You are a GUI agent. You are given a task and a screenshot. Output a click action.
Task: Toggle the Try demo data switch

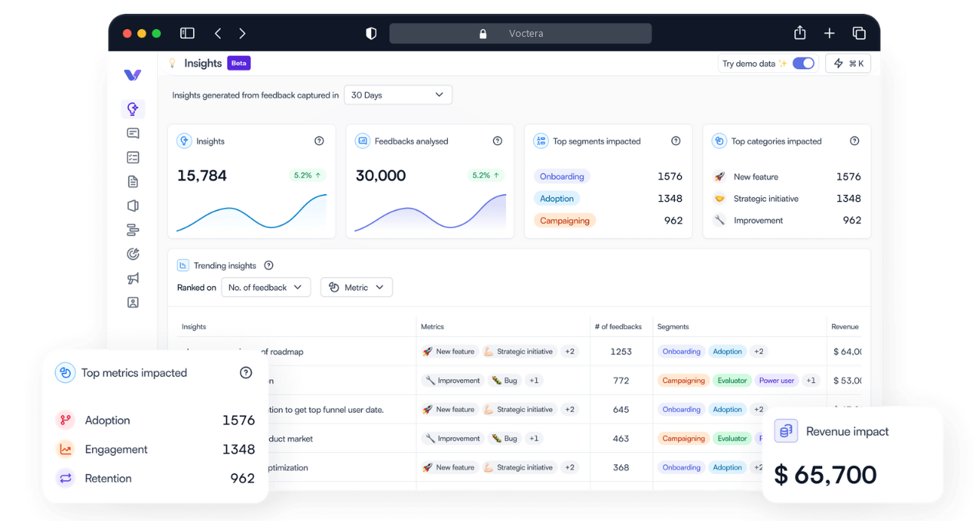tap(803, 64)
